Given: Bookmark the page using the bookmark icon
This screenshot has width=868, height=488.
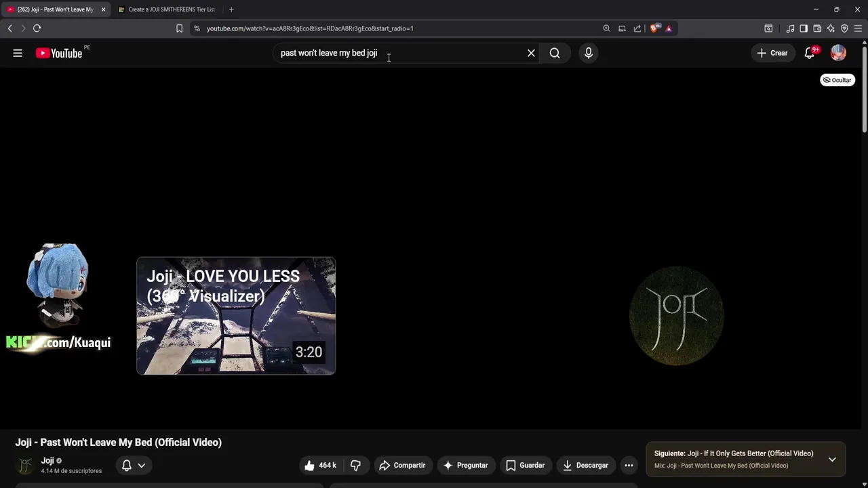Looking at the screenshot, I should 179,28.
